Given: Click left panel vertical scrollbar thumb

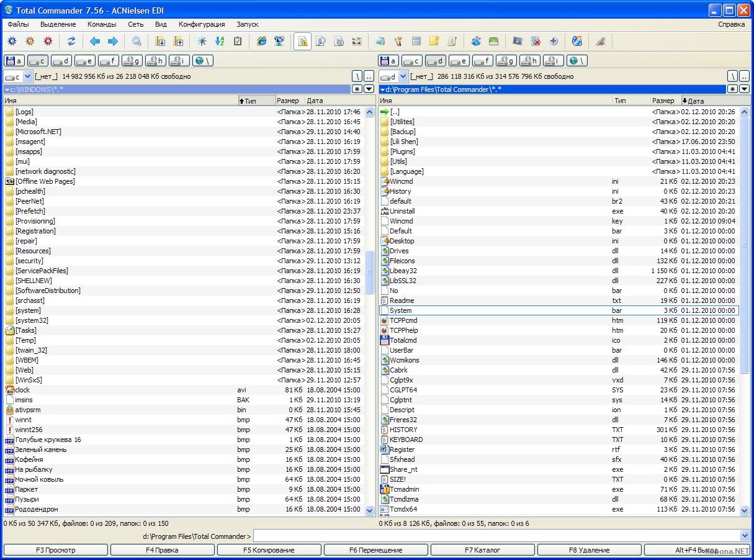Looking at the screenshot, I should click(370, 273).
